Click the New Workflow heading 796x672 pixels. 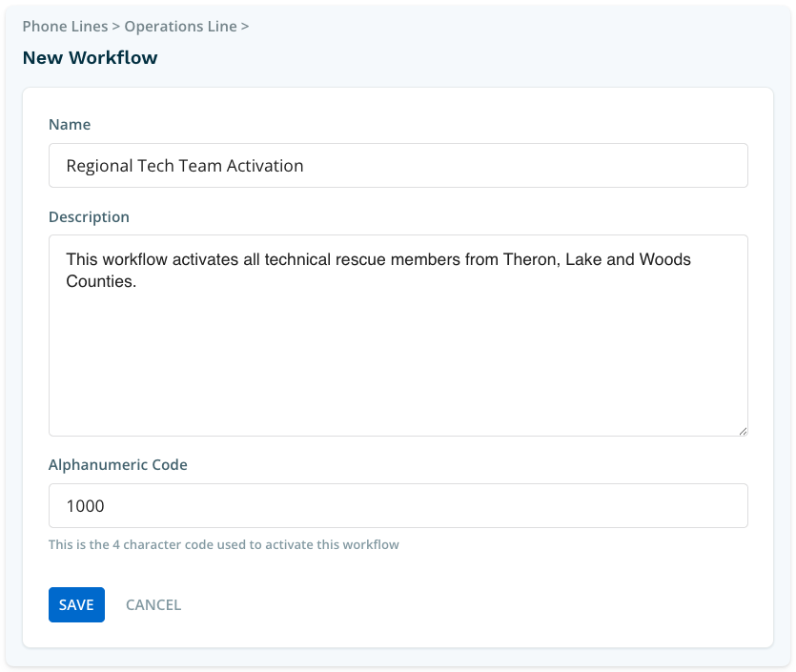pos(90,57)
